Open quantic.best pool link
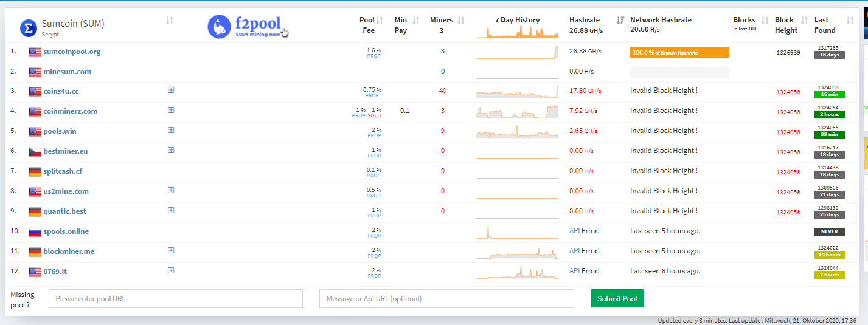The height and width of the screenshot is (325, 868). coord(64,211)
